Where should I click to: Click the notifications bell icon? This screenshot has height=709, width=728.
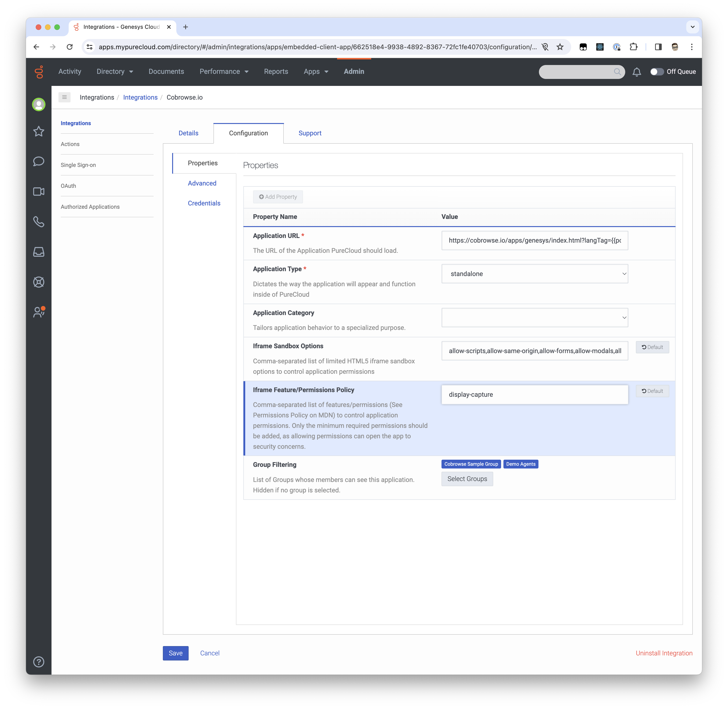coord(636,72)
